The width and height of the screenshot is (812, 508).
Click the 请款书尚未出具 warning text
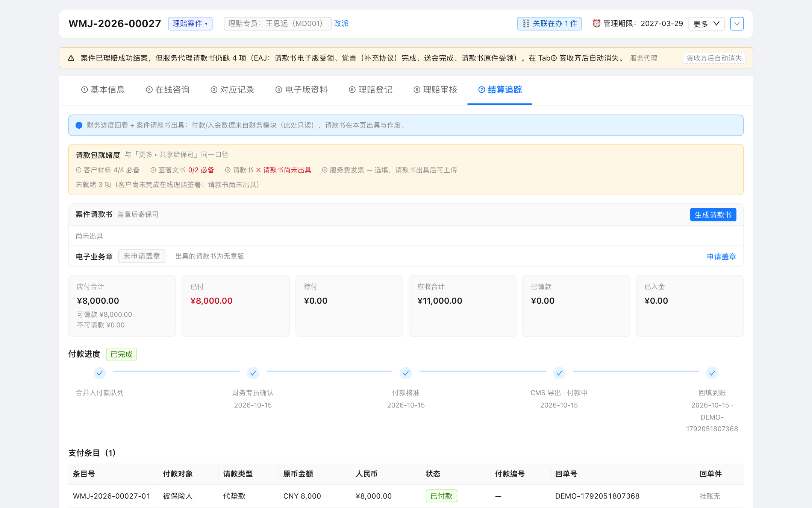coord(287,170)
